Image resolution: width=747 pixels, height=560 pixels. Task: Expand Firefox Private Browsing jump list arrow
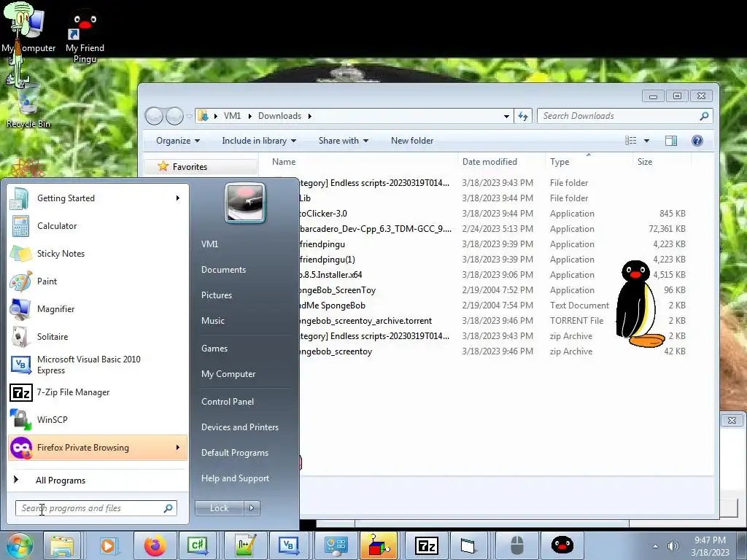click(178, 447)
